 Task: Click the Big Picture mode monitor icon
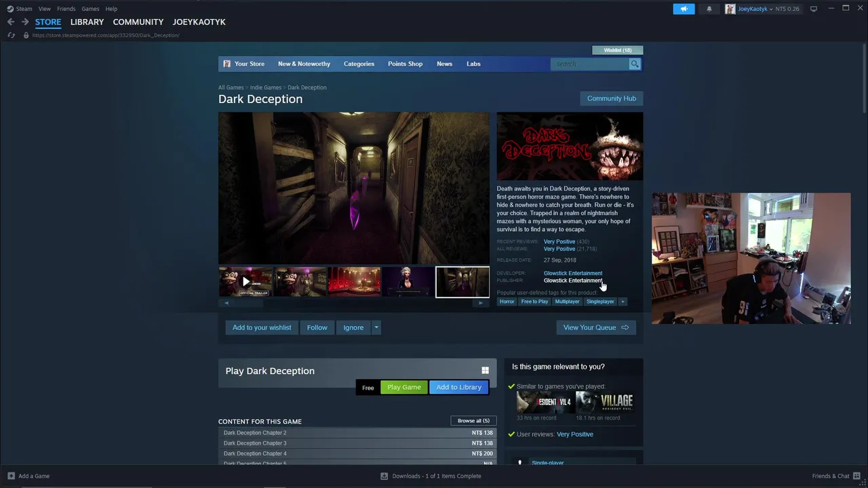pyautogui.click(x=814, y=9)
